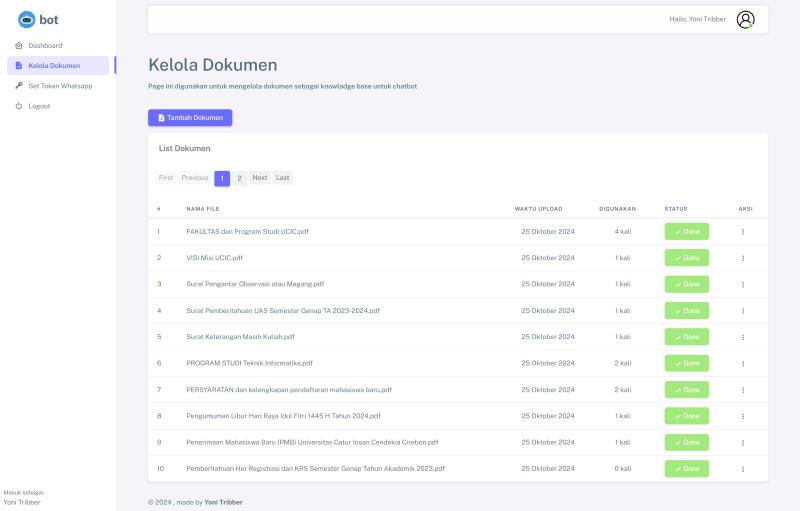Viewport: 800px width, 511px height.
Task: Click file name Penerimaan Mahasiswa Baru (PMB)
Action: point(312,442)
